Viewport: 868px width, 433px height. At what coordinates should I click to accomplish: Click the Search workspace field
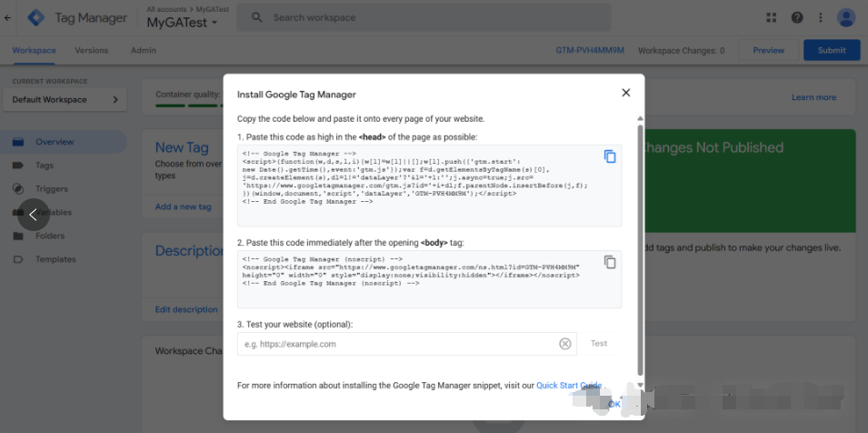point(424,17)
